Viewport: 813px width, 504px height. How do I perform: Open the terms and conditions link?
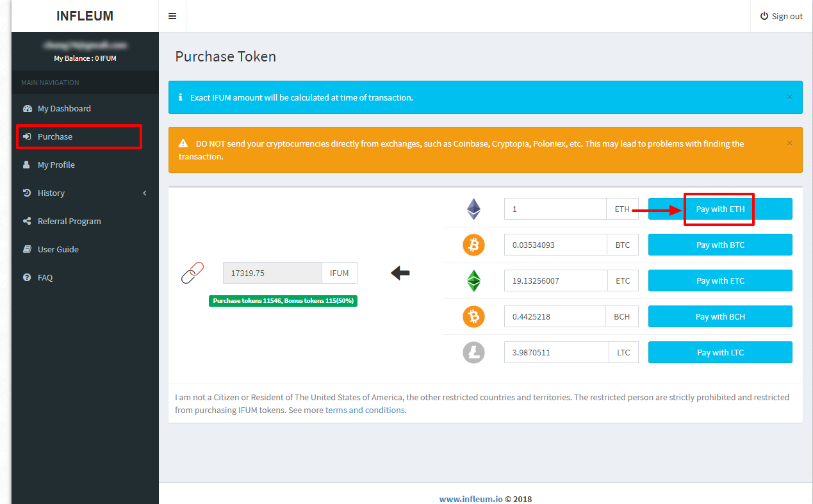pos(365,410)
